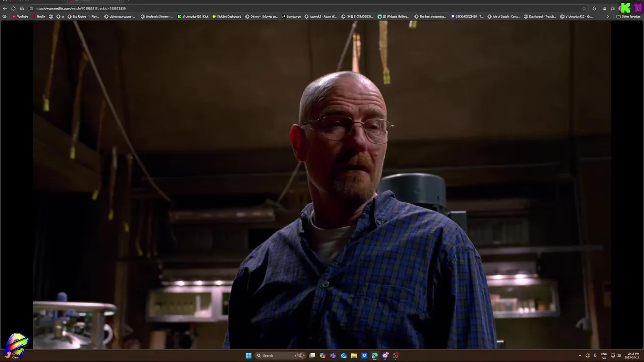This screenshot has height=362, width=644.
Task: Open the Isle of Siptah | Conan bookmark
Action: tap(503, 17)
